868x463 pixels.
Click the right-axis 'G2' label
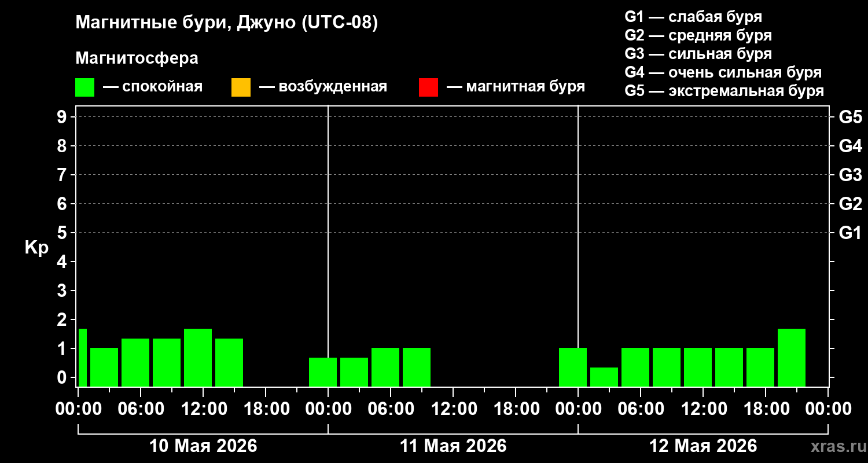pyautogui.click(x=850, y=204)
